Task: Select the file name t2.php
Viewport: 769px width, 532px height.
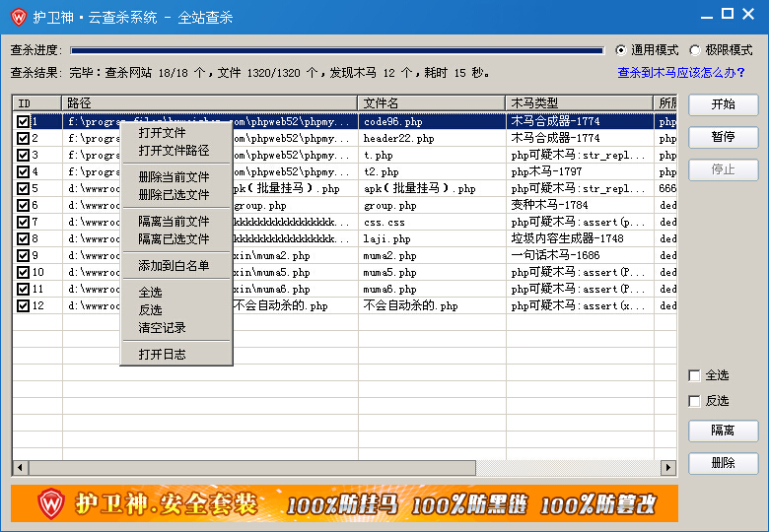Action: pos(382,172)
